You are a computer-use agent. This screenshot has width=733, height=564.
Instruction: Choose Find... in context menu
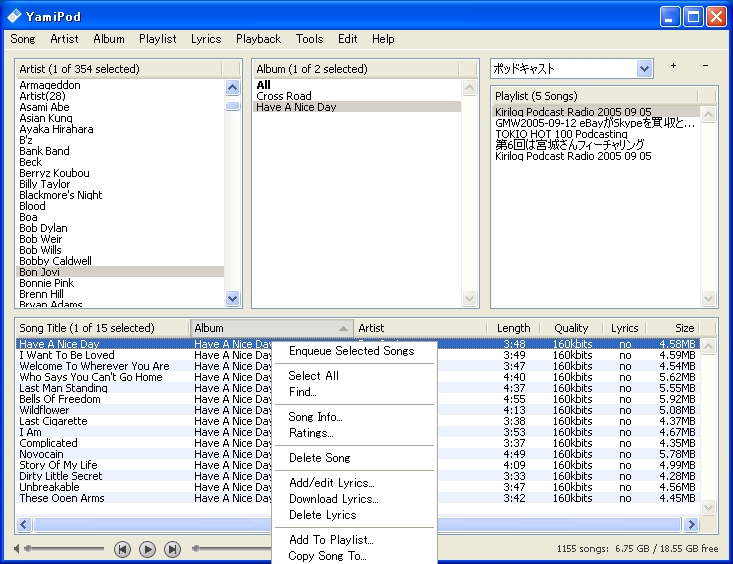coord(354,392)
